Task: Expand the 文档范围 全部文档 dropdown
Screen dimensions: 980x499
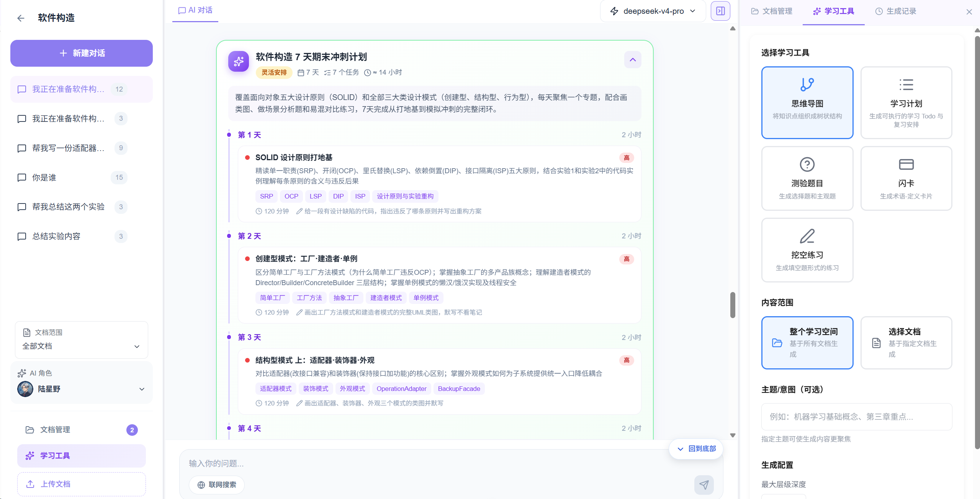Action: click(81, 340)
